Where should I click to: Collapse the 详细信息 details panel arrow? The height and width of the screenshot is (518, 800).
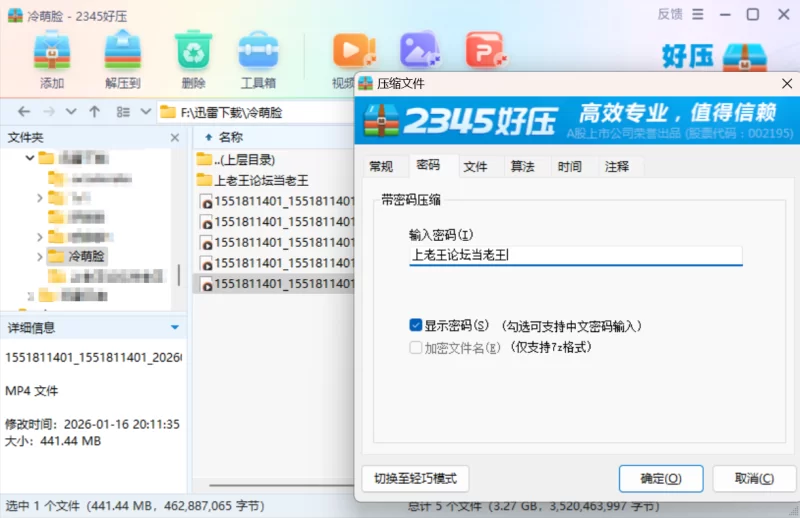[175, 327]
